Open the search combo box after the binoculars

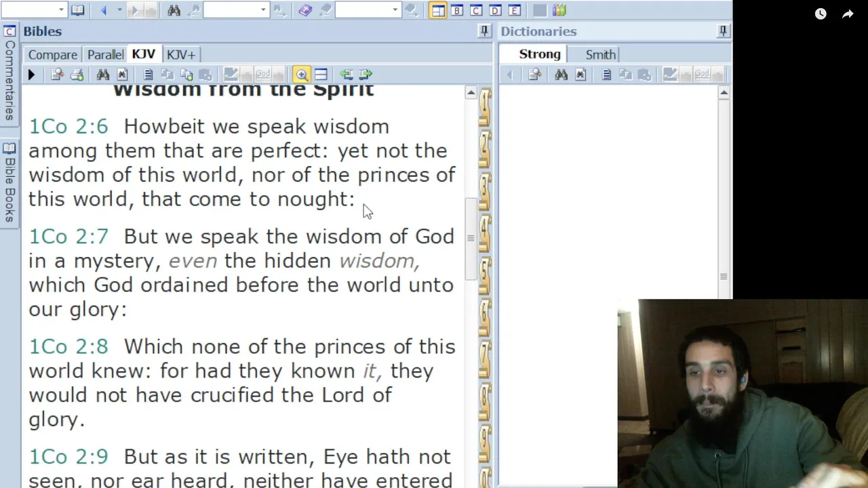(x=264, y=10)
